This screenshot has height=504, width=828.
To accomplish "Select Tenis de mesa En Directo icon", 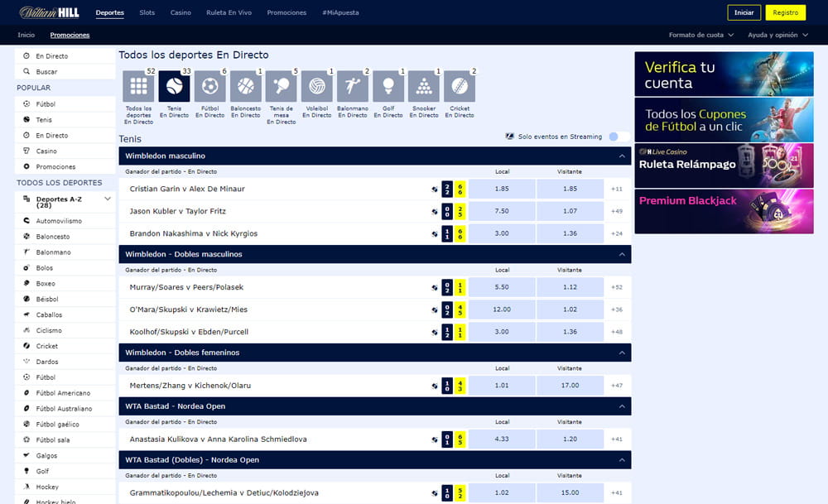I will (x=281, y=86).
